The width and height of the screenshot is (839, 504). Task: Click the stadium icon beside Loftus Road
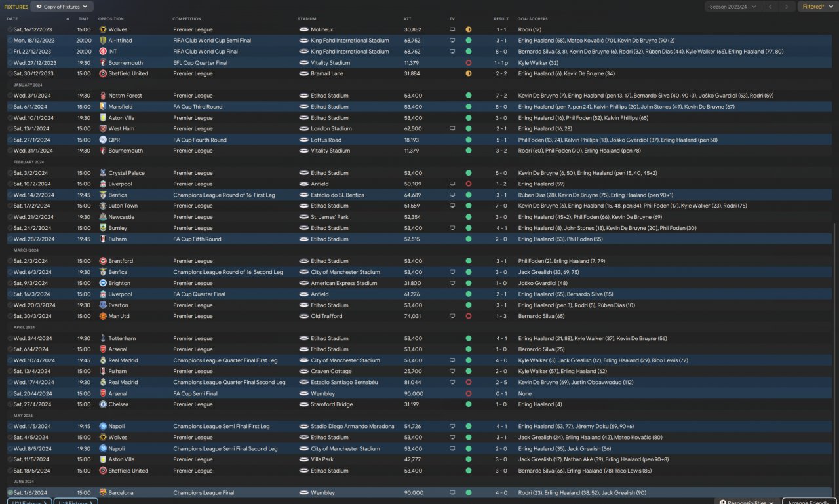coord(303,140)
